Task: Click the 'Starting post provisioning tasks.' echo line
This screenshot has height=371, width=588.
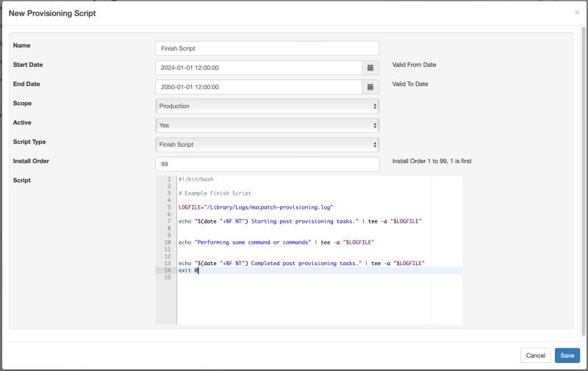Action: [300, 221]
